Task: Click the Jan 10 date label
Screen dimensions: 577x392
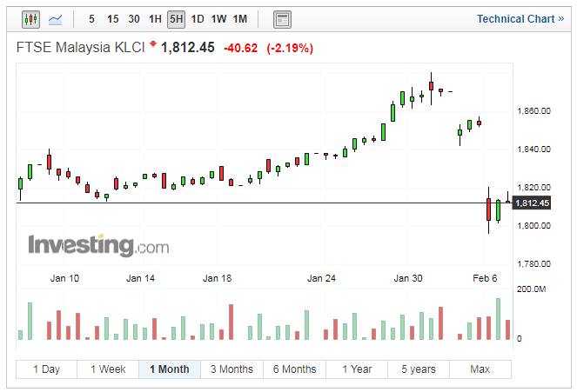Action: point(64,278)
